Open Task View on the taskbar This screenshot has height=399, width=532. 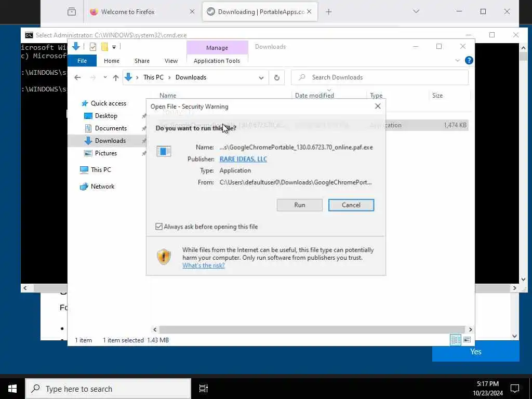coord(204,389)
